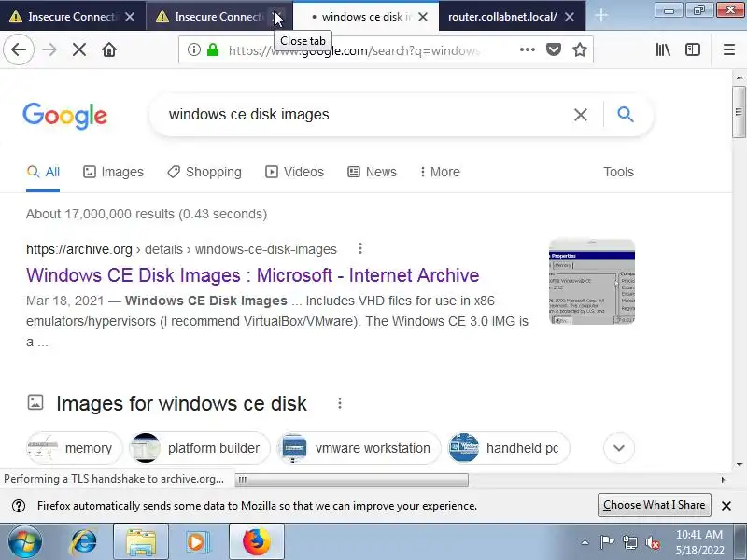Viewport: 747px width, 560px height.
Task: Close the second Insecure Connection tab
Action: [x=276, y=17]
